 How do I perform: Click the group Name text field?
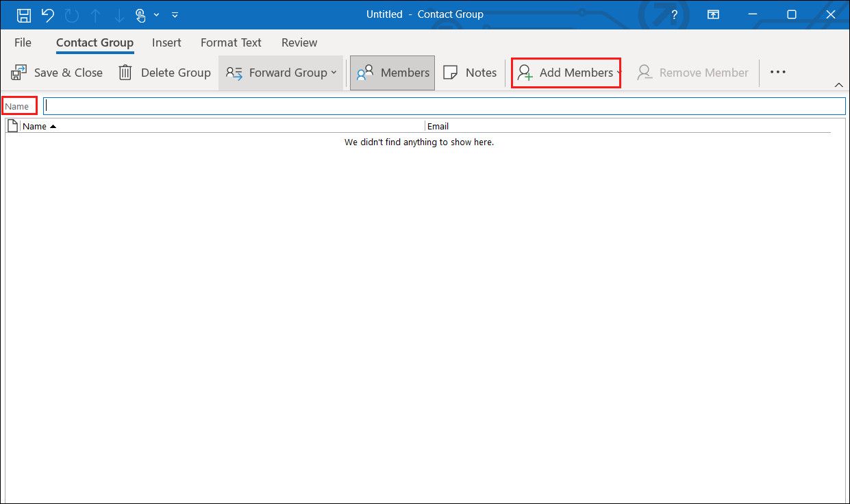pos(445,106)
